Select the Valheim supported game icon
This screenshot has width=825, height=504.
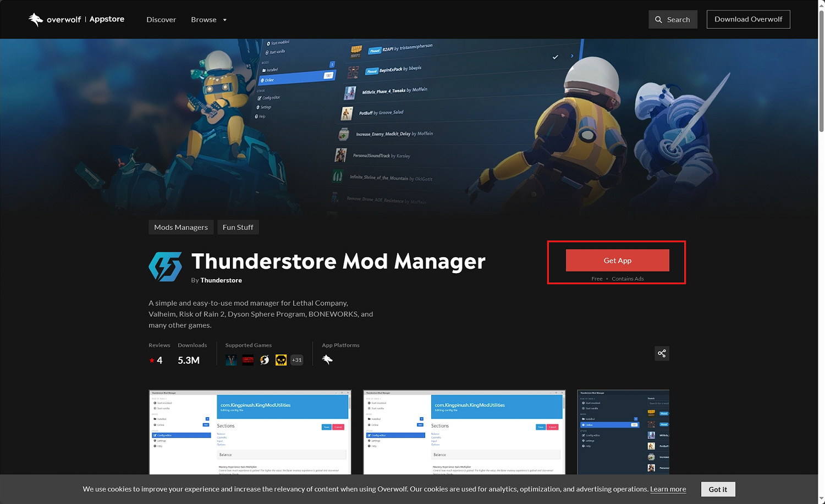[232, 360]
